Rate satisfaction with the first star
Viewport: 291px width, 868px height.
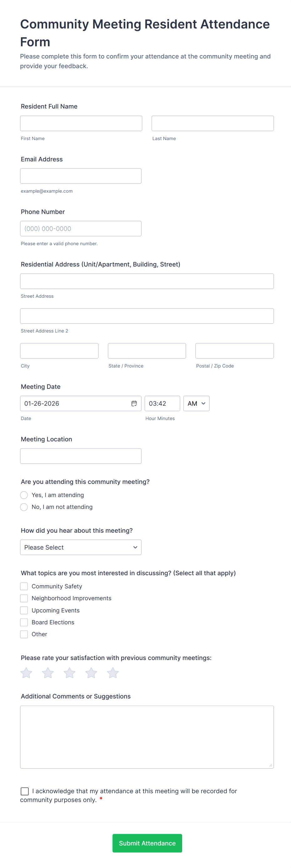click(26, 673)
